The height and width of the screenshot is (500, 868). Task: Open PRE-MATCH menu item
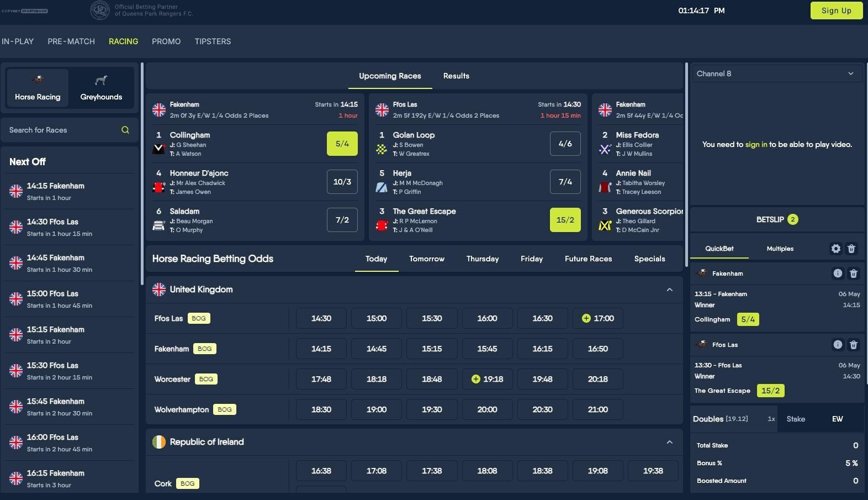pos(71,41)
